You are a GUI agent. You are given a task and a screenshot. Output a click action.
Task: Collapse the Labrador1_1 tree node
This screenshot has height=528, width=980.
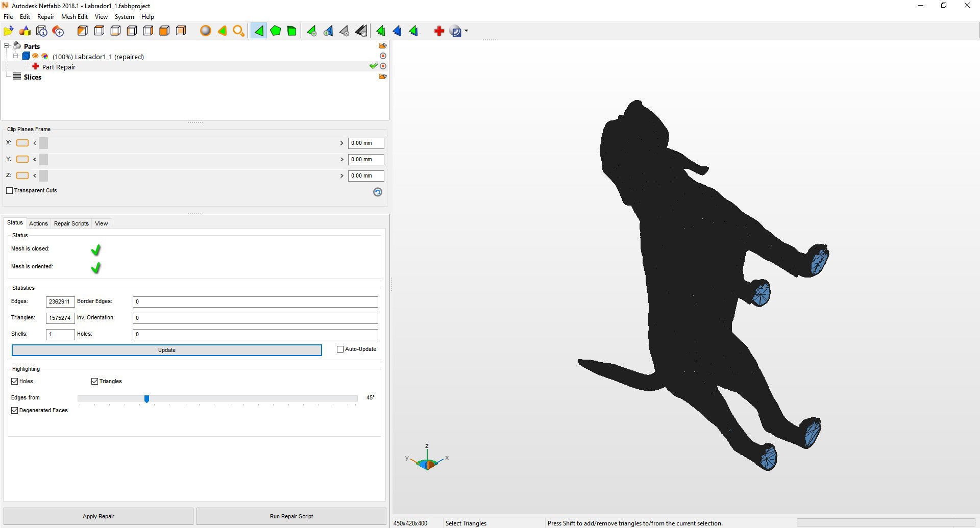point(16,56)
